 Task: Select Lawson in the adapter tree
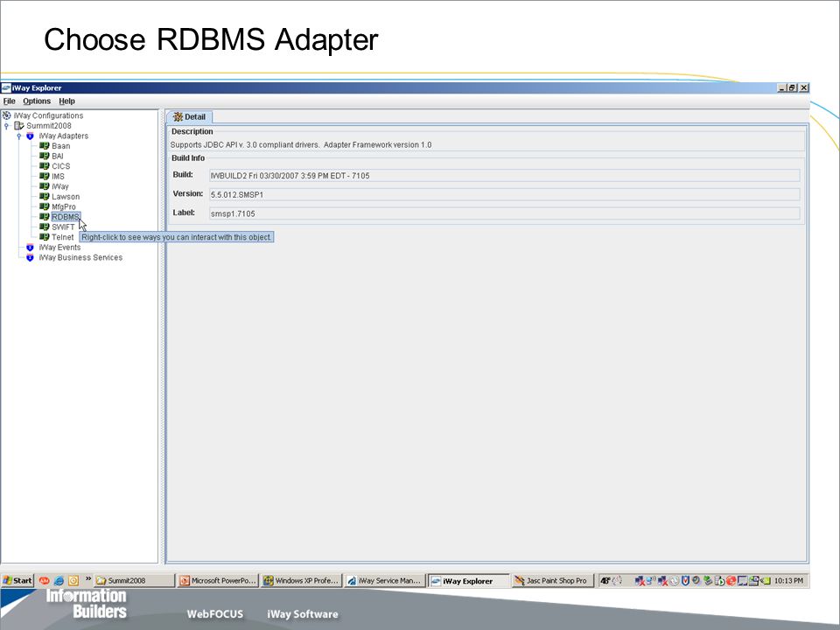pyautogui.click(x=66, y=197)
